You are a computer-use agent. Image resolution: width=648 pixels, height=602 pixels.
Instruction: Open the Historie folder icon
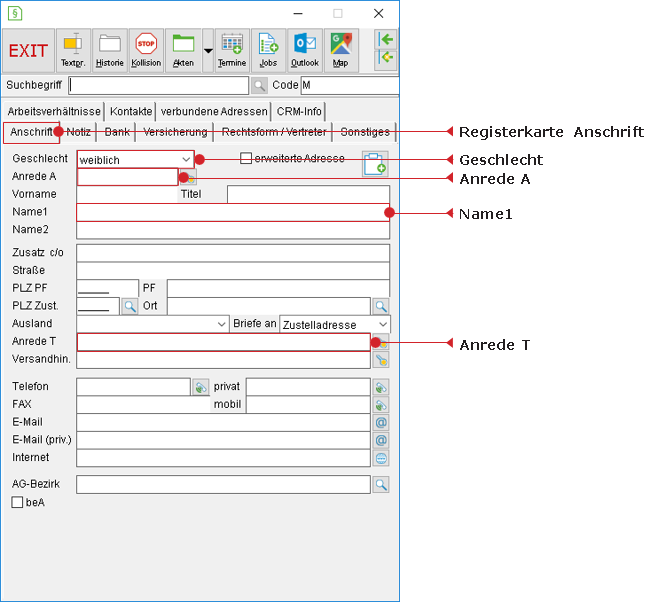[x=110, y=51]
